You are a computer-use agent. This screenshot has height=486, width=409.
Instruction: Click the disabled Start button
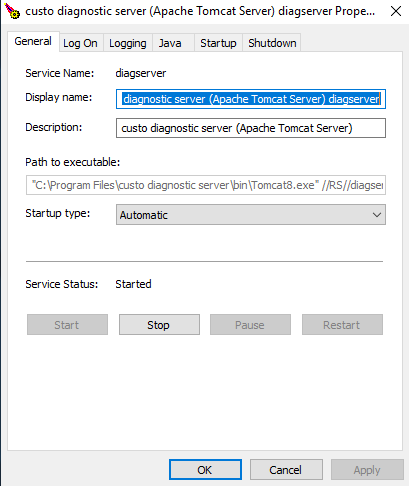[x=67, y=325]
